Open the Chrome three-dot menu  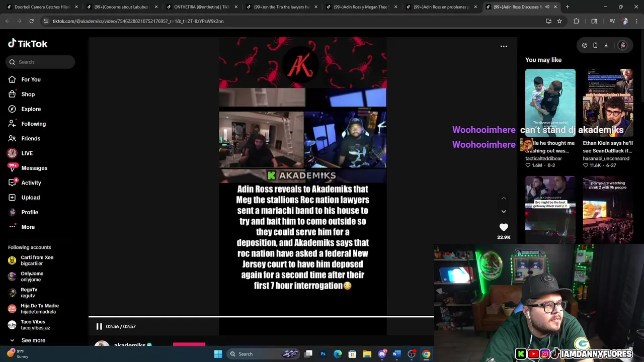tap(636, 21)
